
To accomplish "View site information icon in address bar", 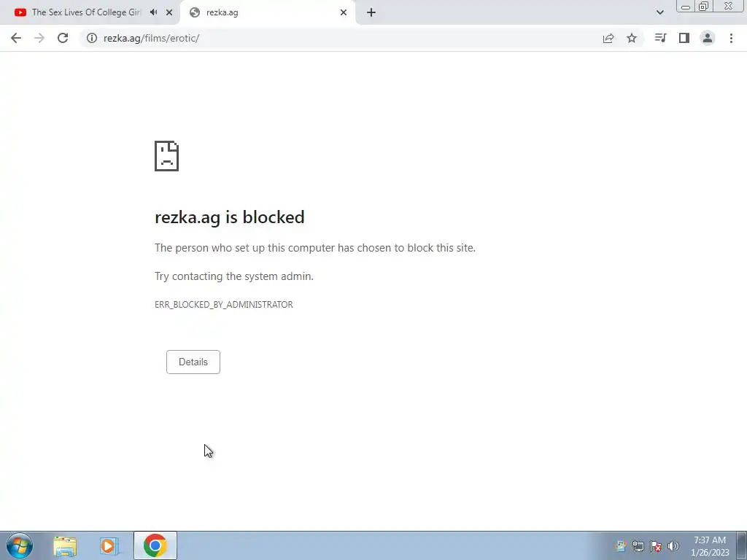I will (91, 38).
